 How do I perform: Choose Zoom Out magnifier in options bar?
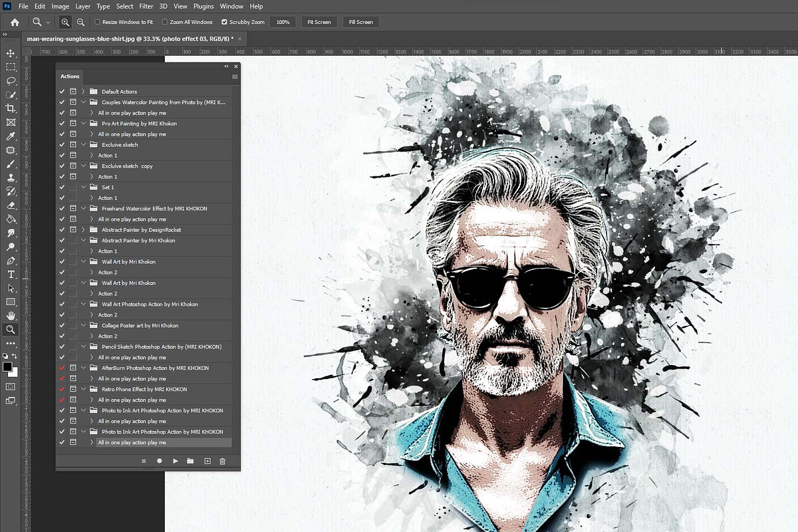tap(80, 22)
